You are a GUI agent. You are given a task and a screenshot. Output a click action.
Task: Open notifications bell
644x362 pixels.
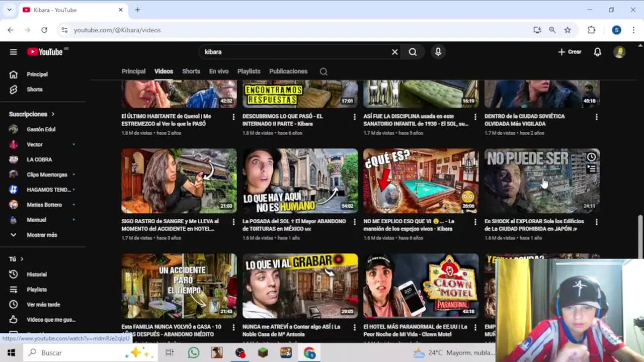click(x=597, y=52)
